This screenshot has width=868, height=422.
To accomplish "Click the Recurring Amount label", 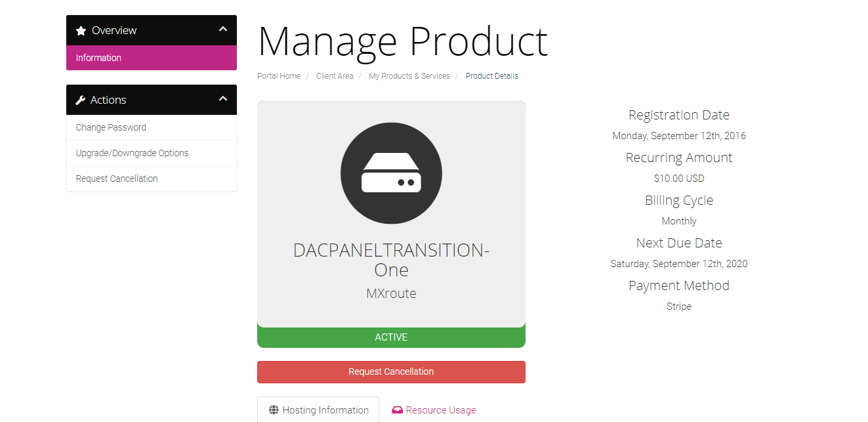I will [x=679, y=158].
